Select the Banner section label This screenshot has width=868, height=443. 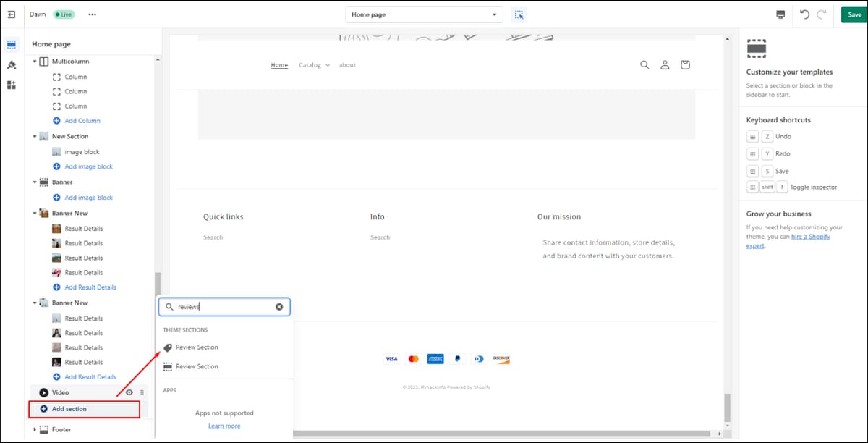(62, 182)
